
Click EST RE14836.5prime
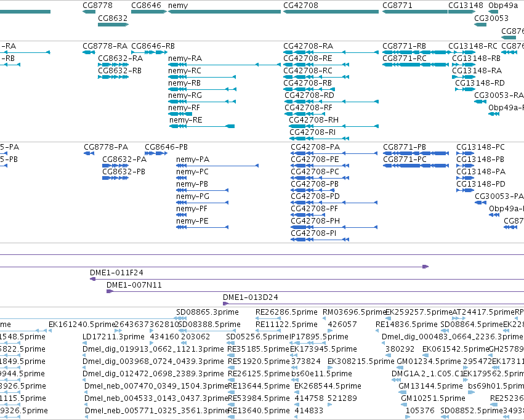406,325
